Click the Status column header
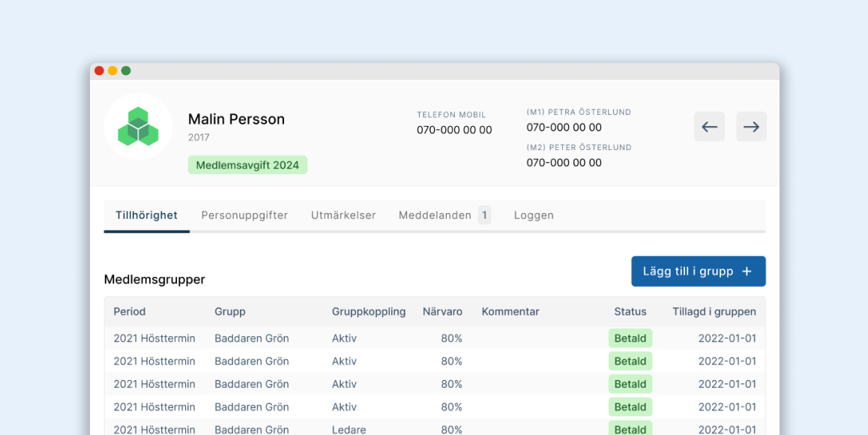The image size is (868, 435). [x=630, y=311]
